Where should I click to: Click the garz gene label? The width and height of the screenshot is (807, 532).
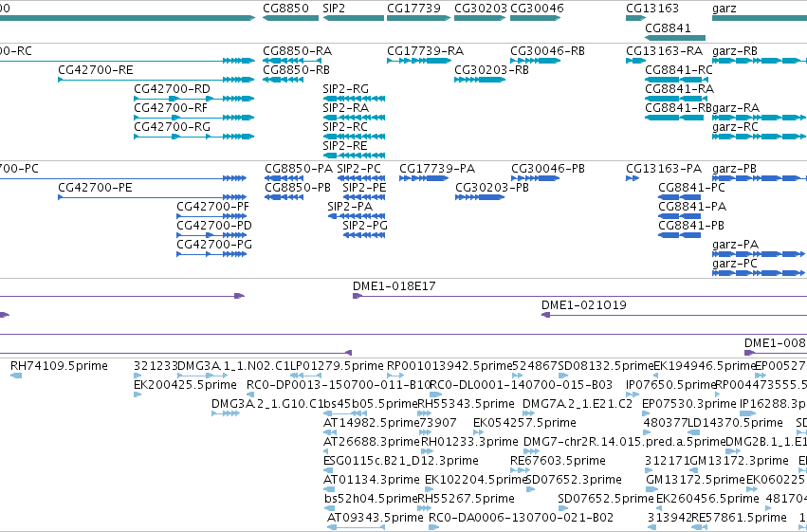(724, 9)
